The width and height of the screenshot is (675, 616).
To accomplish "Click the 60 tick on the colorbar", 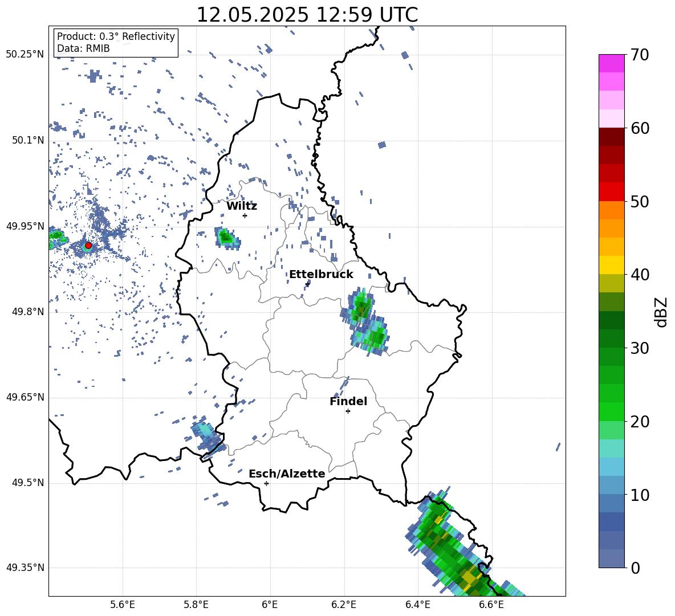I will click(x=640, y=128).
